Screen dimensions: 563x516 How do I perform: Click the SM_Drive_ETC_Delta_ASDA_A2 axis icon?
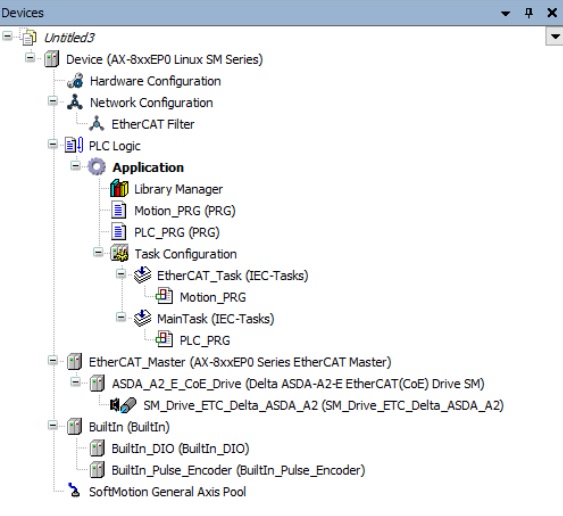[x=123, y=405]
